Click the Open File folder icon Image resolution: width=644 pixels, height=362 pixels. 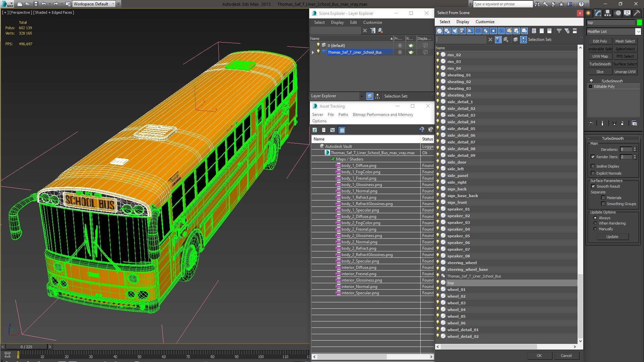(x=28, y=4)
